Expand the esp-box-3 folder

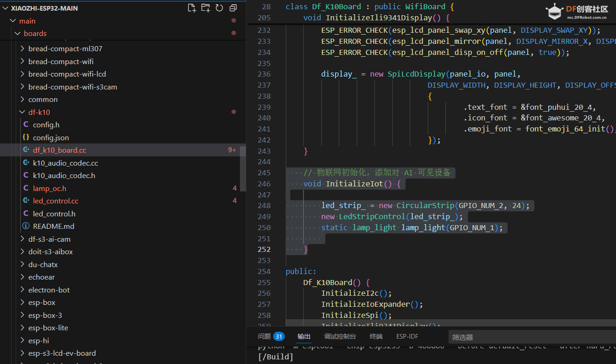pos(23,315)
